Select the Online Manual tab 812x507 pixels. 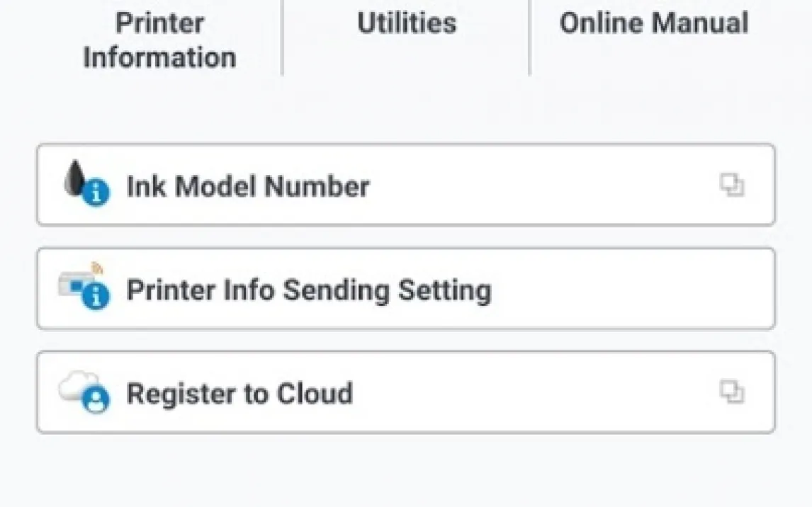(x=653, y=24)
